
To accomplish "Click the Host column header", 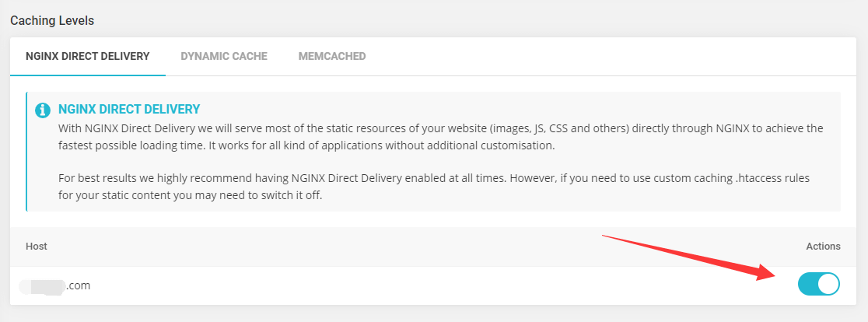I will (x=37, y=246).
